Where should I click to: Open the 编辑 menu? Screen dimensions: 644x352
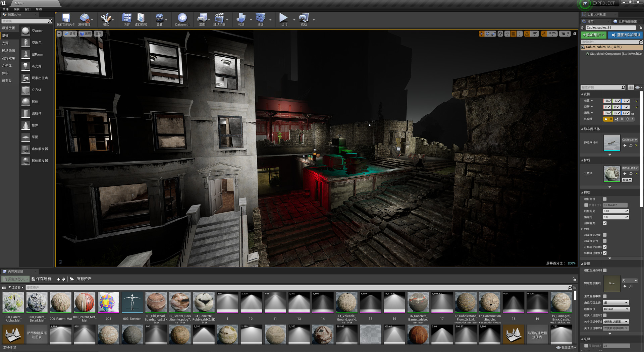point(16,9)
